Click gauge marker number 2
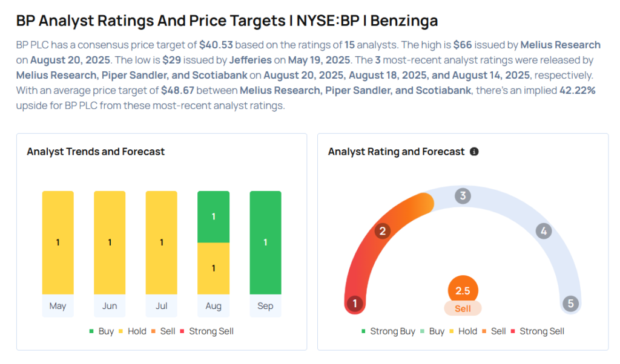This screenshot has width=620, height=364. point(383,231)
